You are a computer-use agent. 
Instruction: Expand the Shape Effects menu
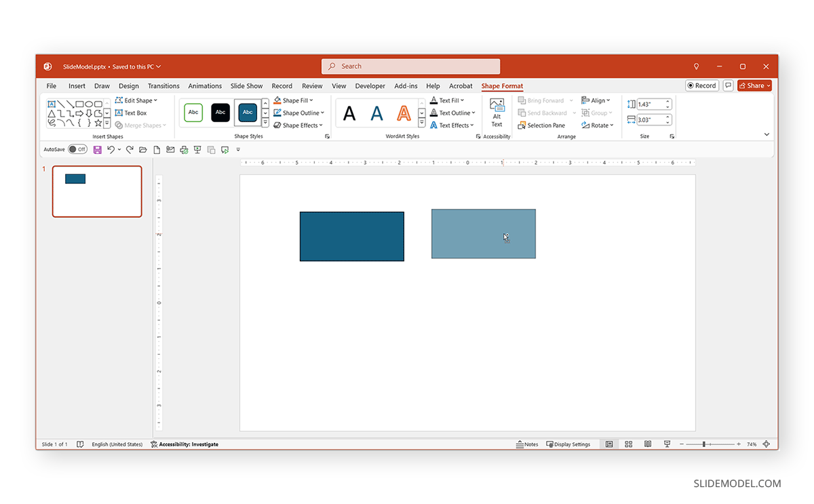[x=298, y=125]
